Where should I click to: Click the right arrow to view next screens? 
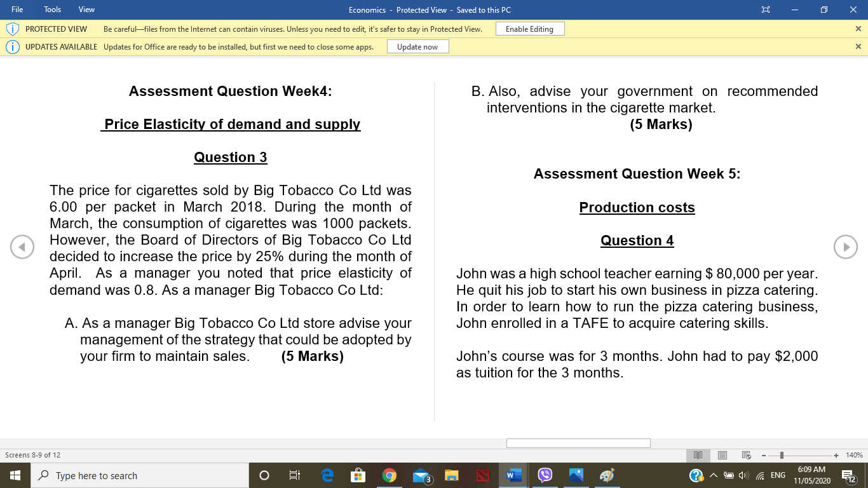pyautogui.click(x=846, y=247)
